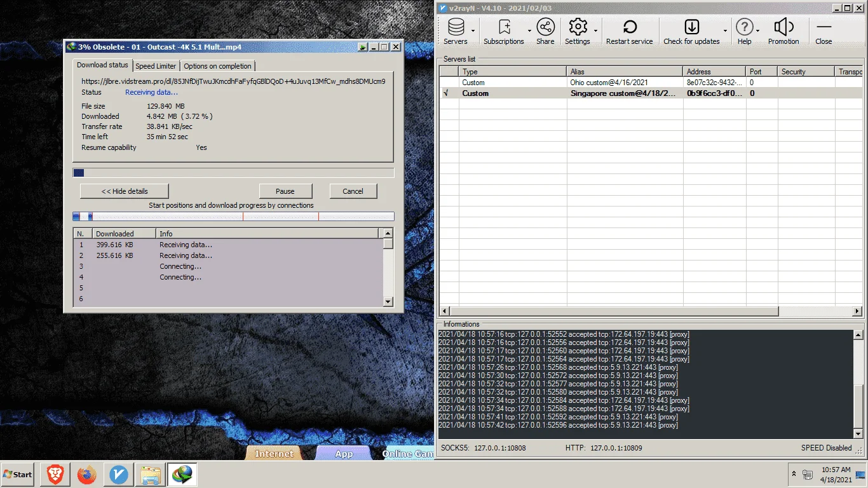The width and height of the screenshot is (868, 488).
Task: Show hidden system tray icons
Action: 794,474
